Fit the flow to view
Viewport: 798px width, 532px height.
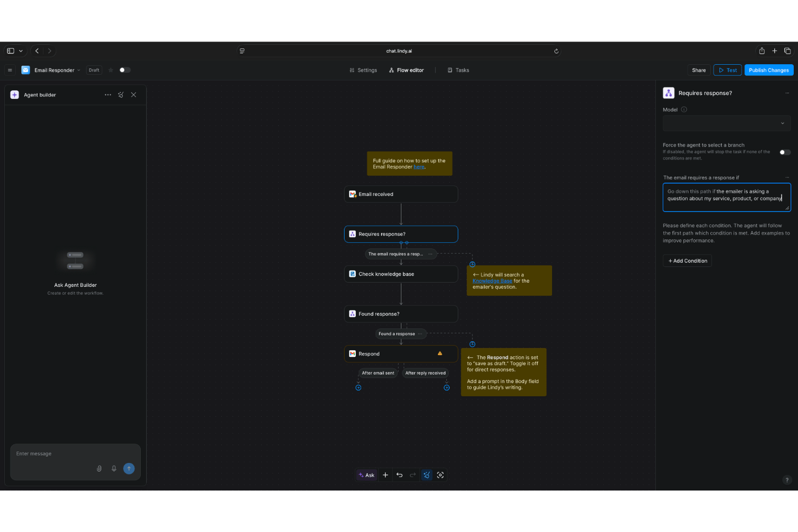click(x=441, y=475)
